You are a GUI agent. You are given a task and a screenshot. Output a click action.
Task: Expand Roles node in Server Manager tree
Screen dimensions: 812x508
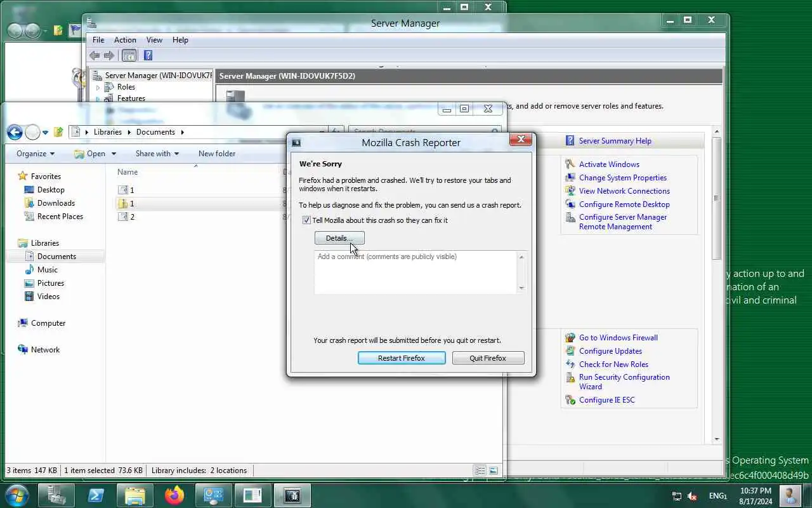click(x=98, y=87)
